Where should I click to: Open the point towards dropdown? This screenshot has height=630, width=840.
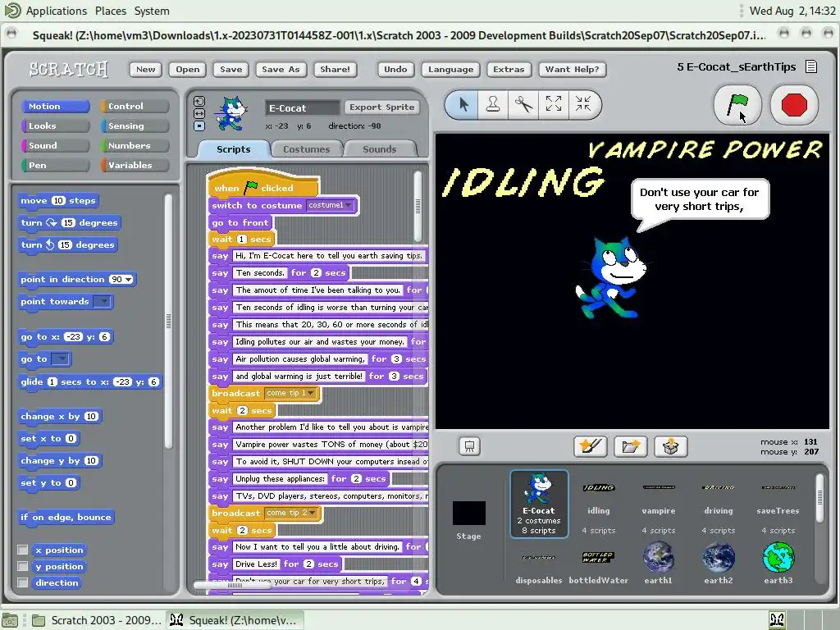pyautogui.click(x=103, y=301)
